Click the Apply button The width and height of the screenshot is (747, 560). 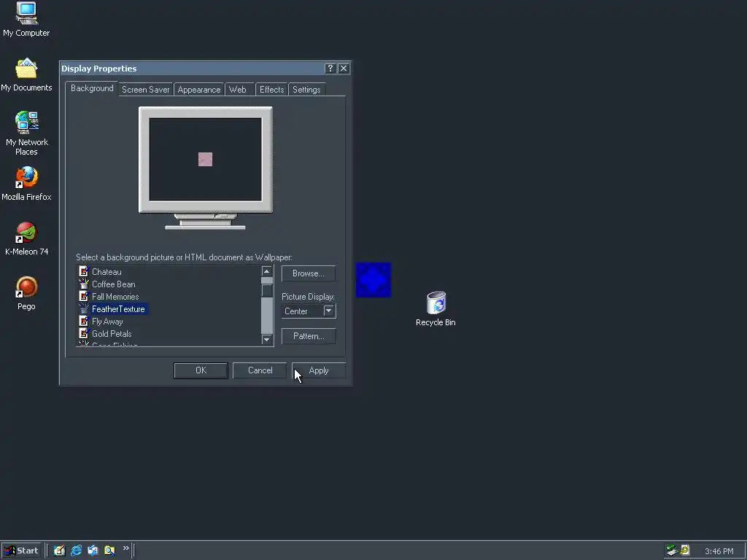[319, 370]
